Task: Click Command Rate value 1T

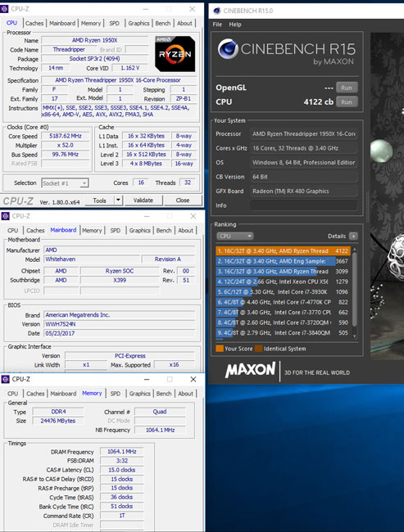Action: pyautogui.click(x=121, y=516)
